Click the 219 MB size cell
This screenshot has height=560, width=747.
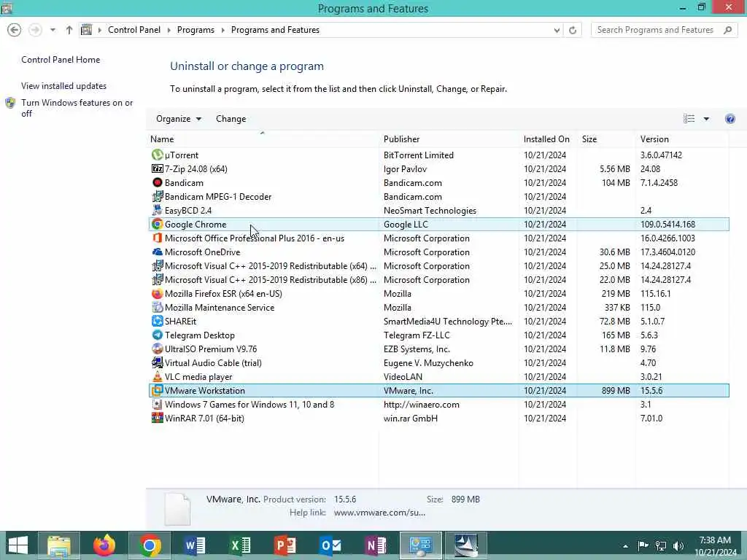[x=616, y=293]
